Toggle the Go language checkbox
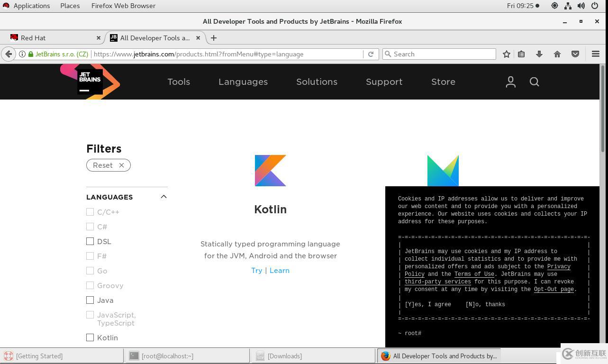The height and width of the screenshot is (364, 608). point(90,271)
